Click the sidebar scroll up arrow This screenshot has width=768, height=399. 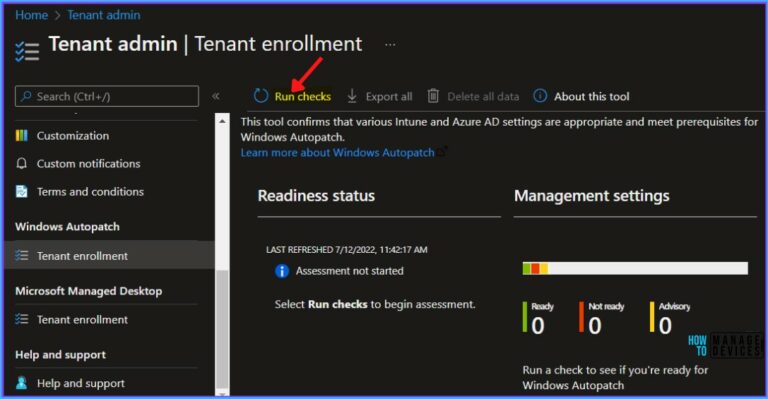(x=222, y=121)
